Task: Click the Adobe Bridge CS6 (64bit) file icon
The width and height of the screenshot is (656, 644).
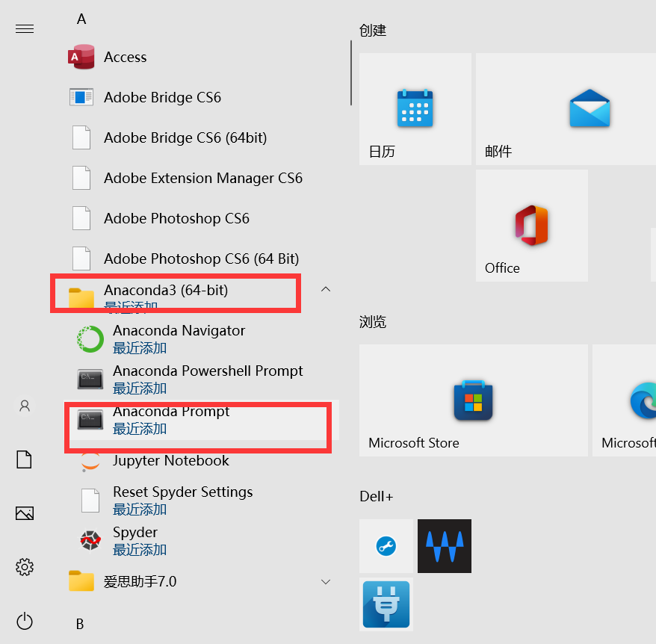Action: click(81, 137)
